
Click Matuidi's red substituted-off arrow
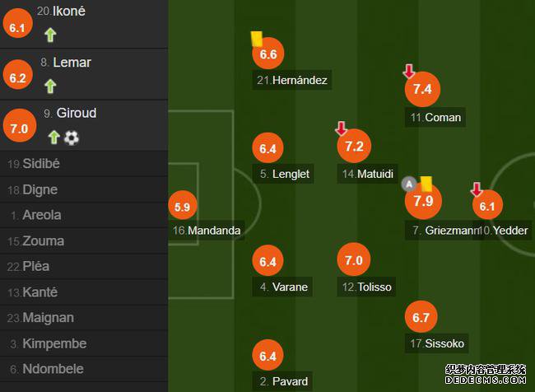click(342, 128)
